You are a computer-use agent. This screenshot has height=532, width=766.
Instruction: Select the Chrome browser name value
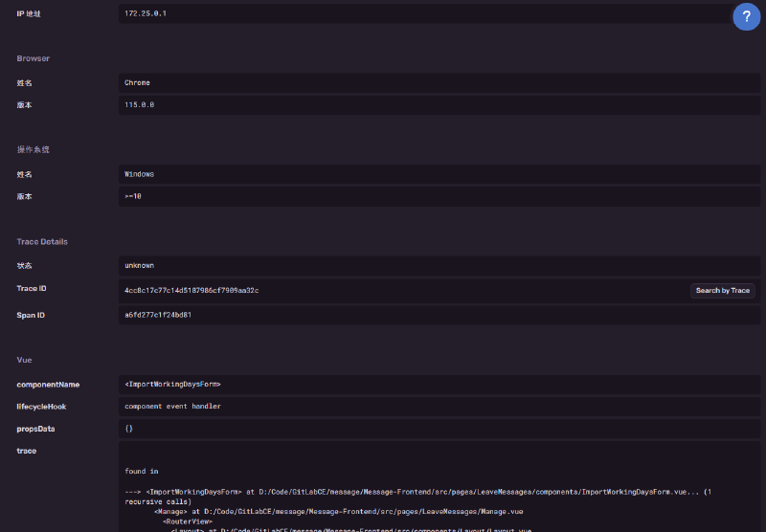(137, 82)
